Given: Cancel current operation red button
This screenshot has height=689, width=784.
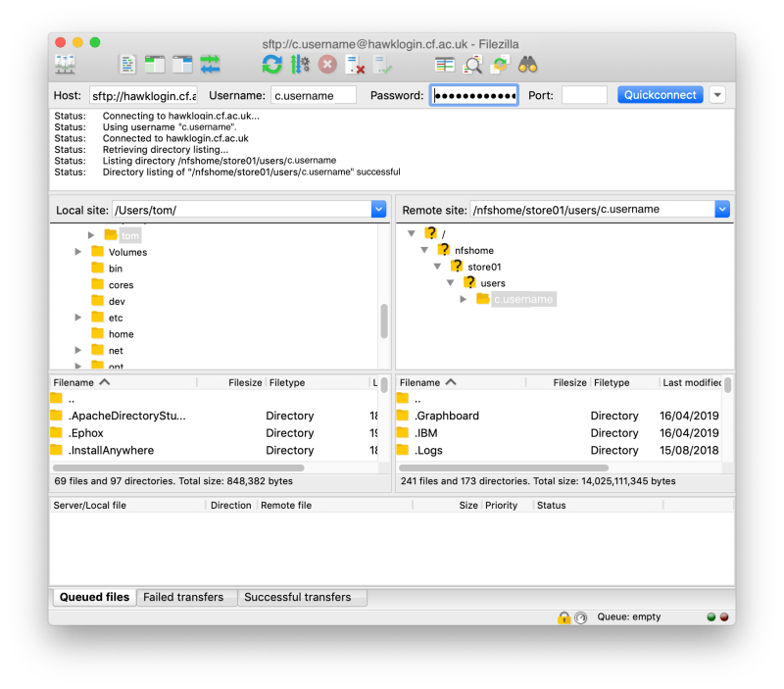Looking at the screenshot, I should point(327,65).
